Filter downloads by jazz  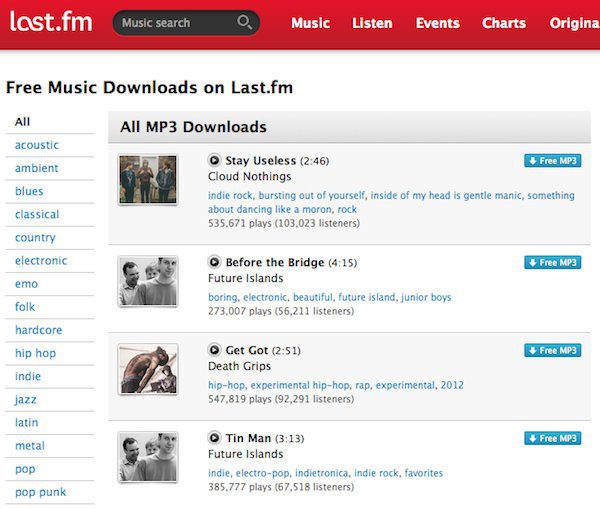[26, 399]
